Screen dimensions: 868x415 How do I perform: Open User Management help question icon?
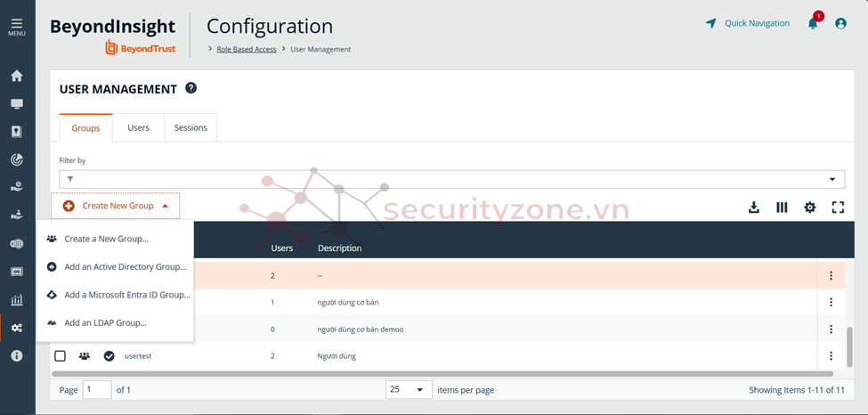pos(191,88)
